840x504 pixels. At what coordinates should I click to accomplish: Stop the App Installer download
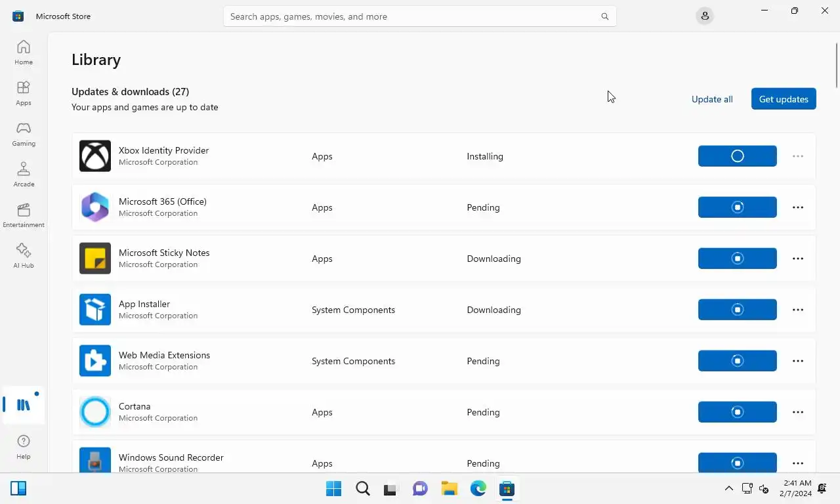pos(738,310)
